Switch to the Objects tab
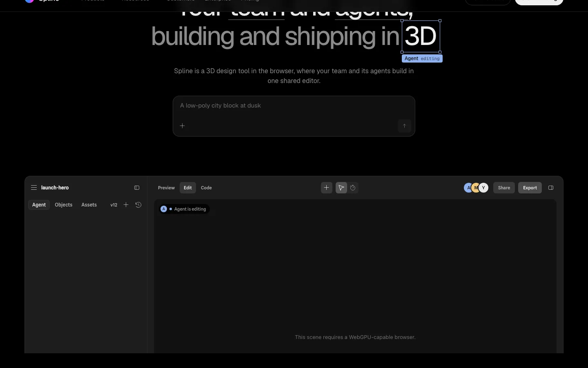This screenshot has width=588, height=368. coord(64,205)
